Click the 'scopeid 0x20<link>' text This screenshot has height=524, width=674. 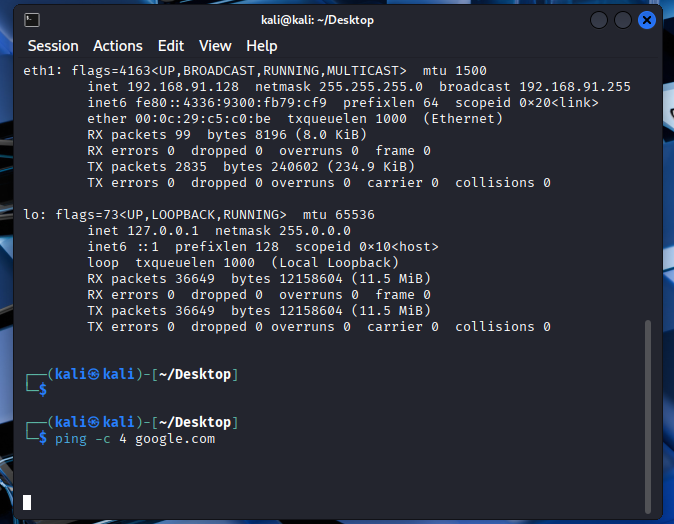click(527, 103)
